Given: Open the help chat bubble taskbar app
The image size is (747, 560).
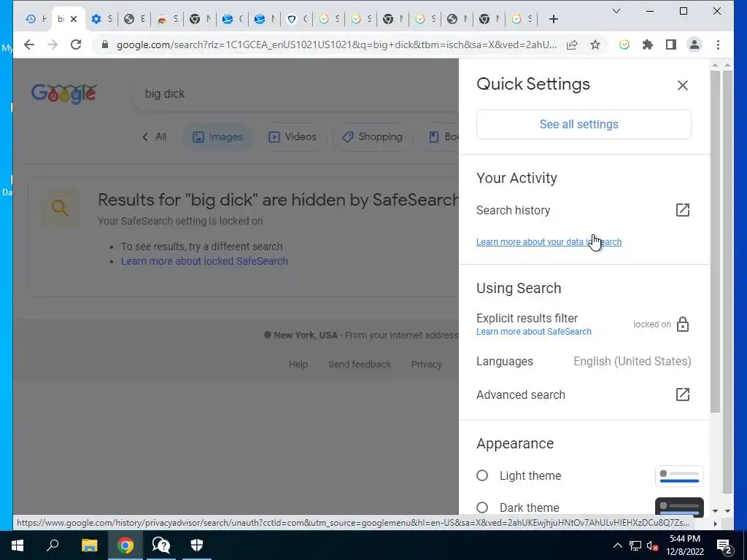Looking at the screenshot, I should point(161,545).
